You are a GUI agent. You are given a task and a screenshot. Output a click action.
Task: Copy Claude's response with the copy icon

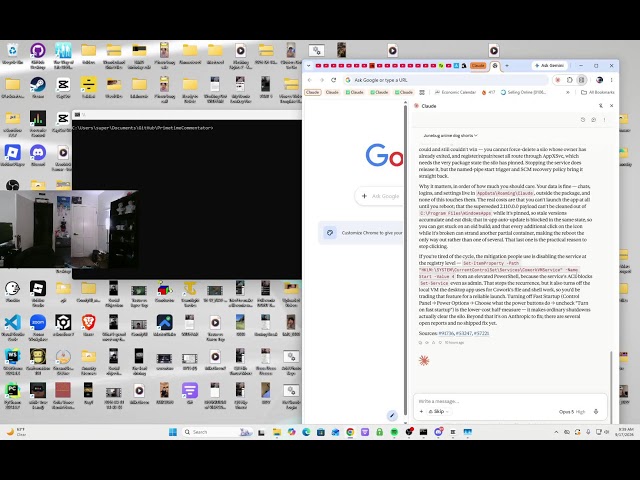coord(420,342)
